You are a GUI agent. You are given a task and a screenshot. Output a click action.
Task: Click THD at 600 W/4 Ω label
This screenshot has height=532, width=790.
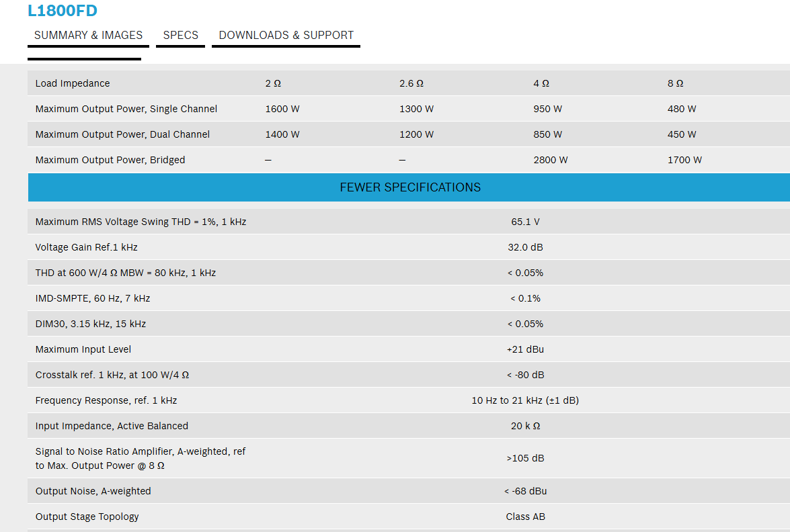126,273
